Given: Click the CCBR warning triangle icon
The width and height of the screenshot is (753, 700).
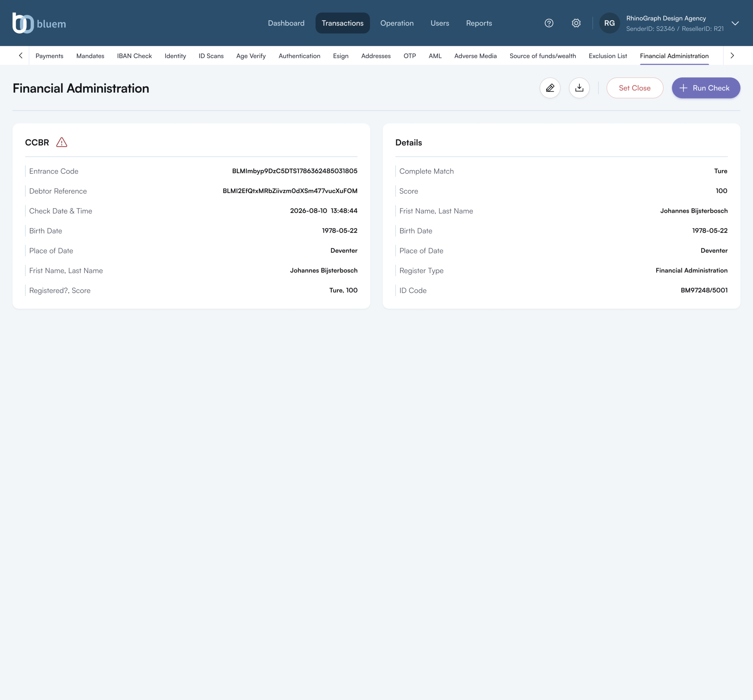Looking at the screenshot, I should pyautogui.click(x=62, y=142).
